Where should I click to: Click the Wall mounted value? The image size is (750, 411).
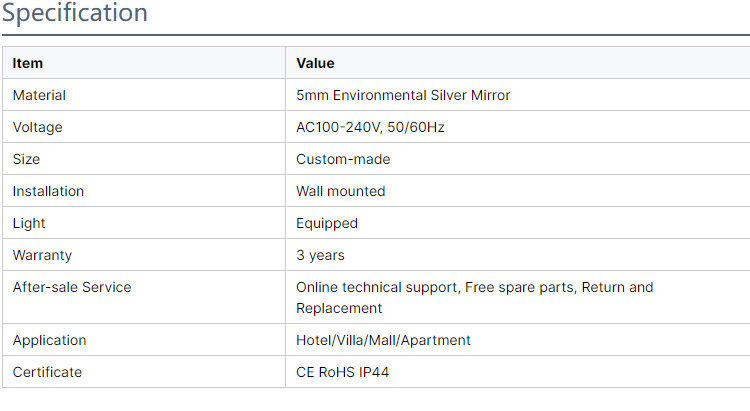click(x=340, y=191)
